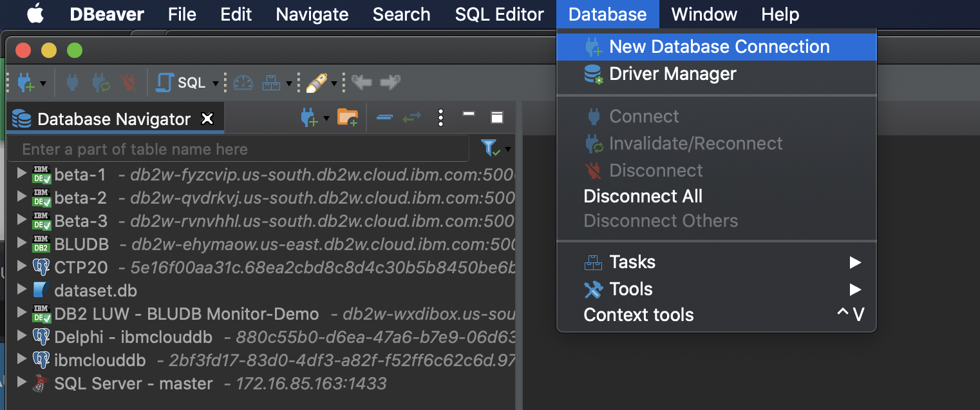Expand the beta-2 connection node

click(x=22, y=197)
